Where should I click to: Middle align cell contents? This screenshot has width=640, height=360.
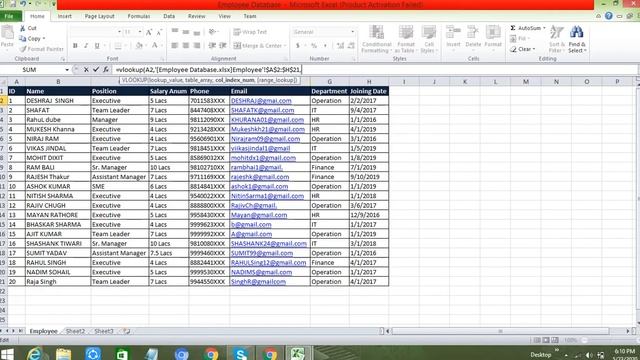(186, 32)
